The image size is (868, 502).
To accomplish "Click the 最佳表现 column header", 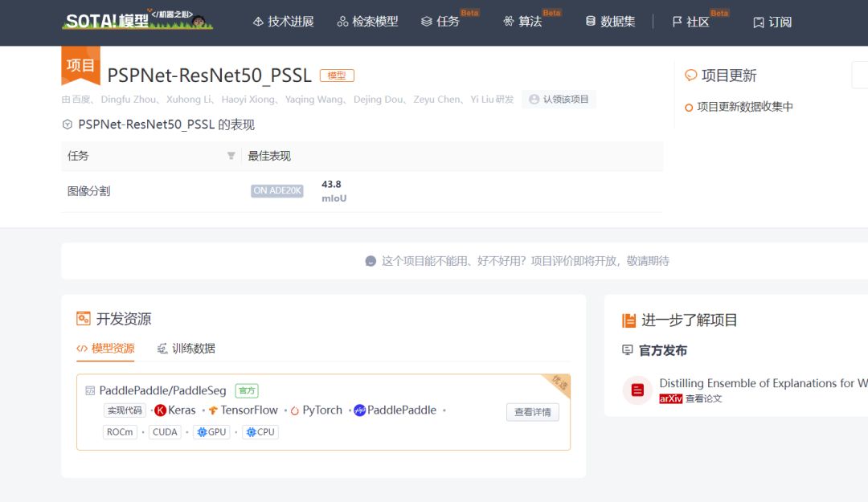I will click(x=269, y=156).
